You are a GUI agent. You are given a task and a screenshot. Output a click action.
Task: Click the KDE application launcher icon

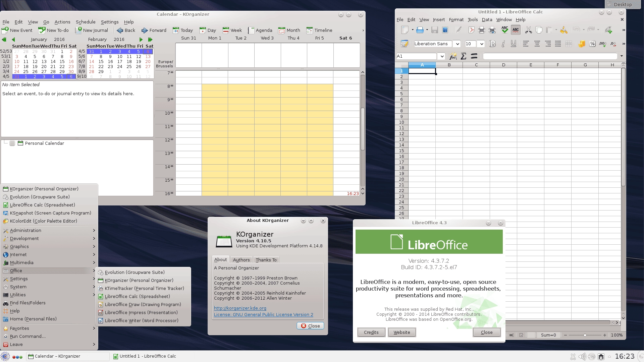click(x=5, y=357)
